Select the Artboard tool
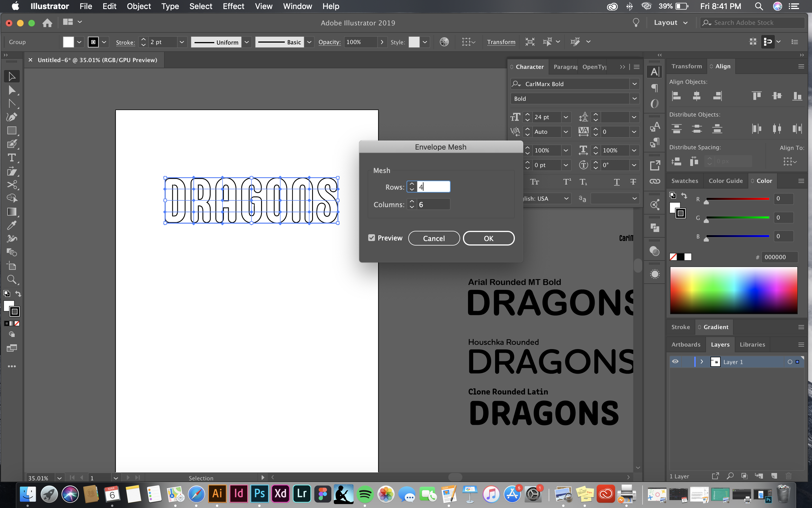Viewport: 812px width, 508px height. (x=12, y=266)
